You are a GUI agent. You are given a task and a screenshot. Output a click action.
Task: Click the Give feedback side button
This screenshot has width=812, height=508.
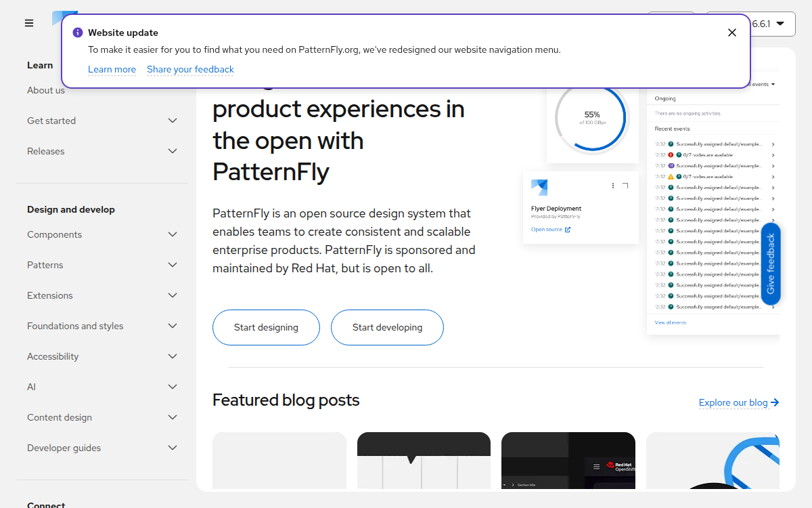click(771, 264)
